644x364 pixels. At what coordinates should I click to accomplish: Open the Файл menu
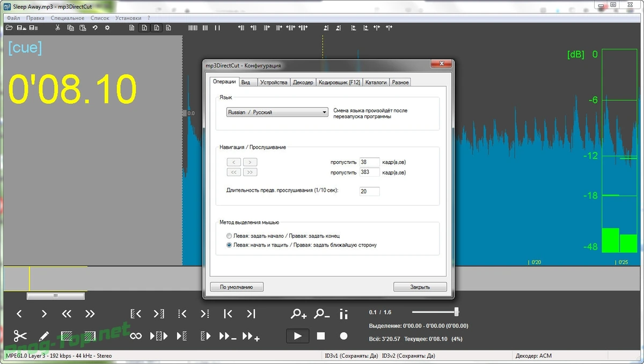click(x=13, y=18)
